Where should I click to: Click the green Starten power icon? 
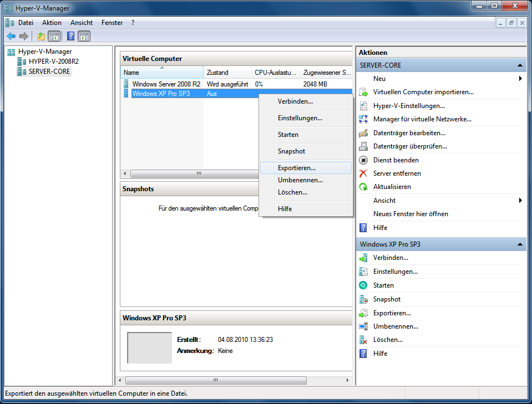pyautogui.click(x=363, y=285)
